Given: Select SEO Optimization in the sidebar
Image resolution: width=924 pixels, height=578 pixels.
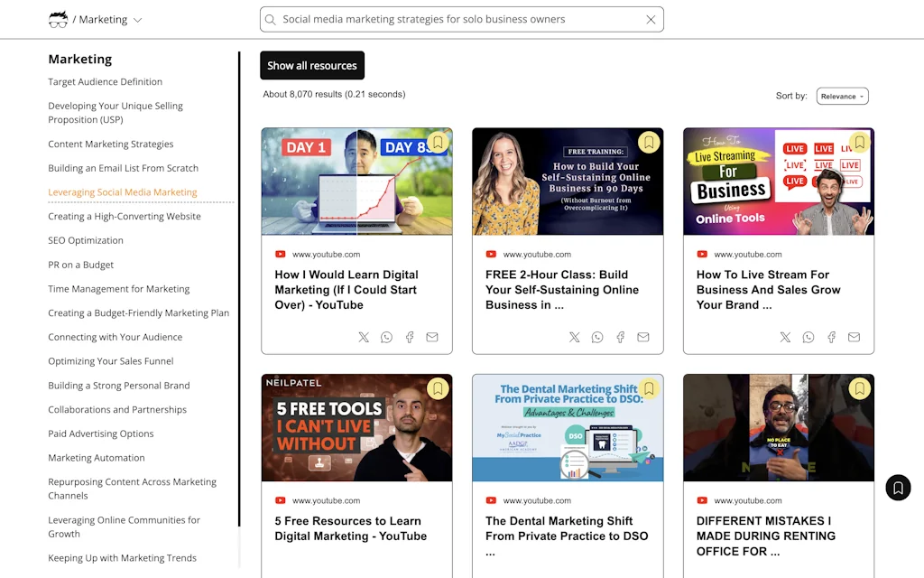Looking at the screenshot, I should pos(86,240).
